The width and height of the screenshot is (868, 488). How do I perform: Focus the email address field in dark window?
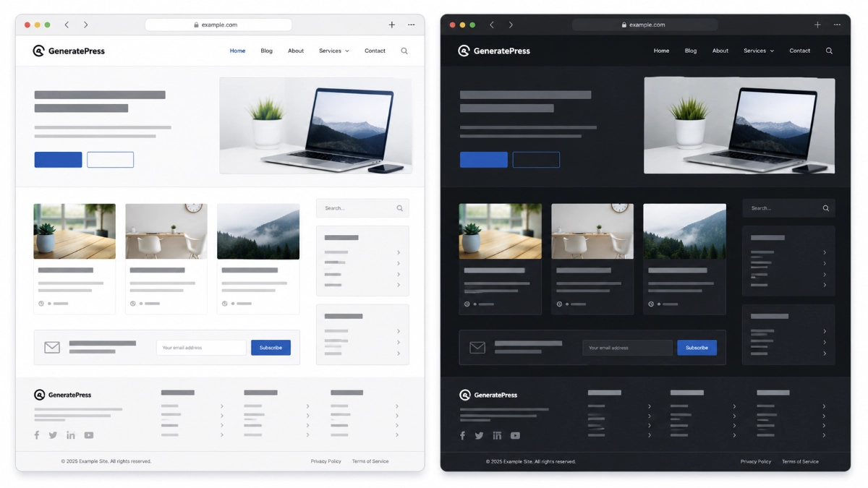[x=627, y=348]
